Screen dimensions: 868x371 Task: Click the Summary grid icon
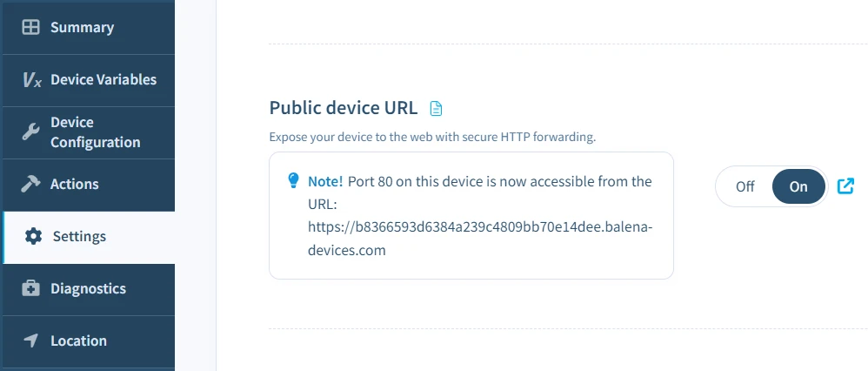(x=30, y=27)
